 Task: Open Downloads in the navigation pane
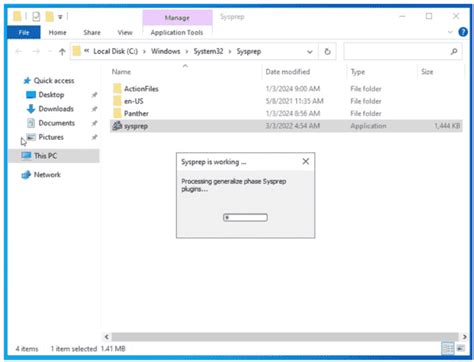click(x=56, y=109)
